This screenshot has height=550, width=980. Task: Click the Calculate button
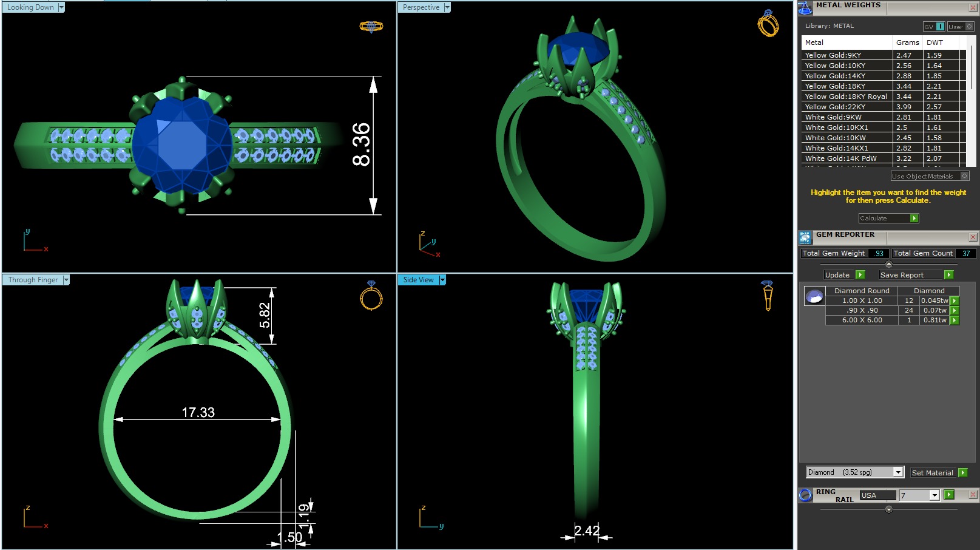pos(889,219)
